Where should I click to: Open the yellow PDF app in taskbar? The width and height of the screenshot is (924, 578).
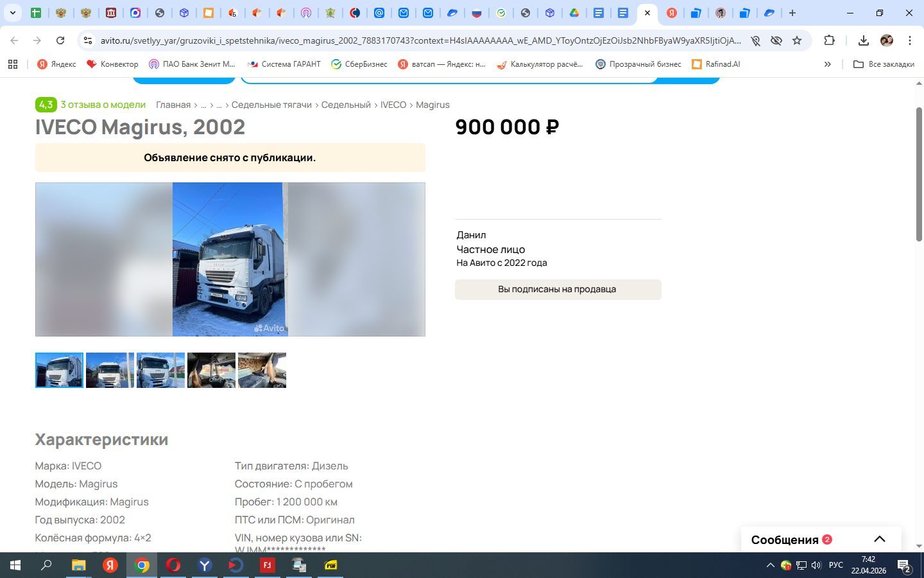pyautogui.click(x=331, y=565)
